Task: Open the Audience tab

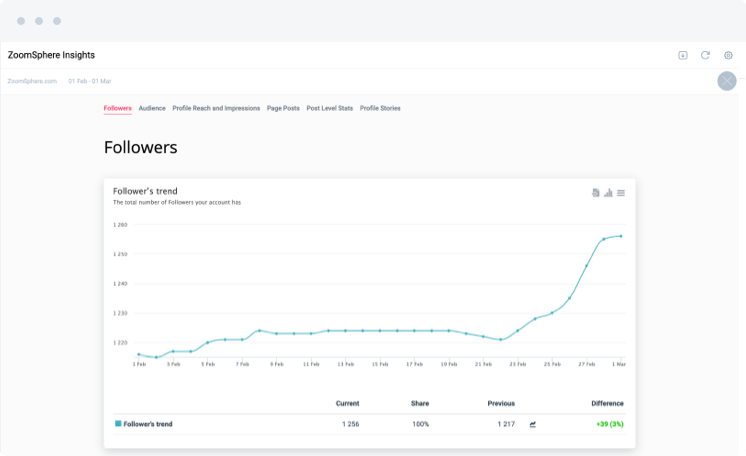Action: pos(152,108)
